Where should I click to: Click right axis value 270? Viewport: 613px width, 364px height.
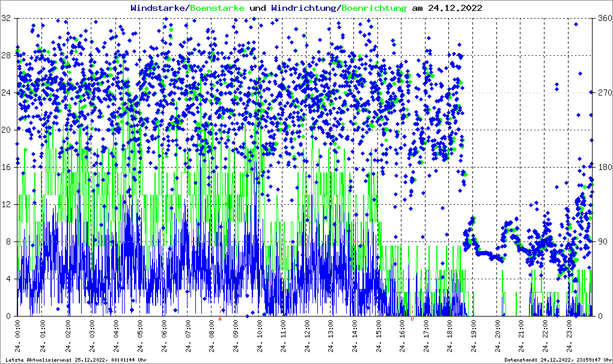tap(605, 93)
